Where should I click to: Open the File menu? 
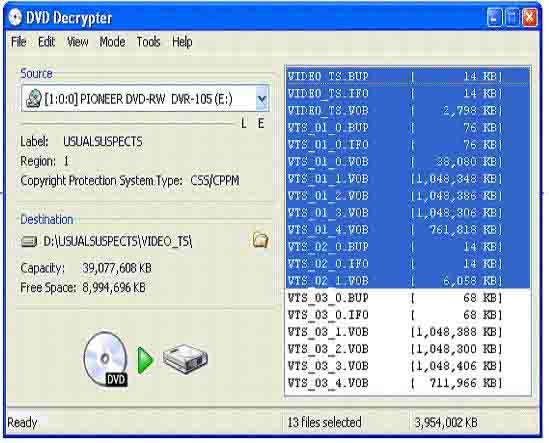(x=19, y=42)
